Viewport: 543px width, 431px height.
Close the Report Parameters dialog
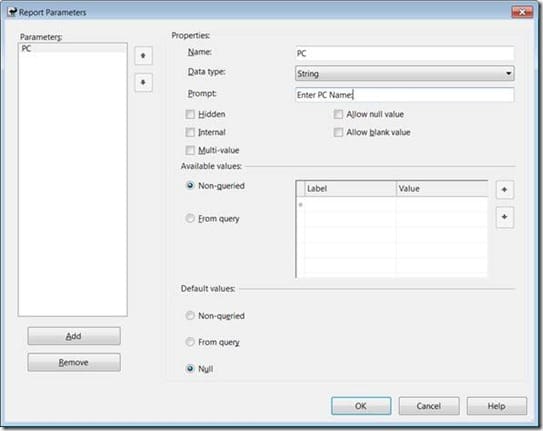(522, 12)
